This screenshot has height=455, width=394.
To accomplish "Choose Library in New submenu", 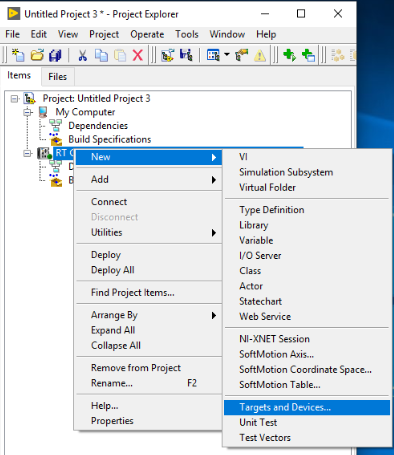I will click(307, 225).
